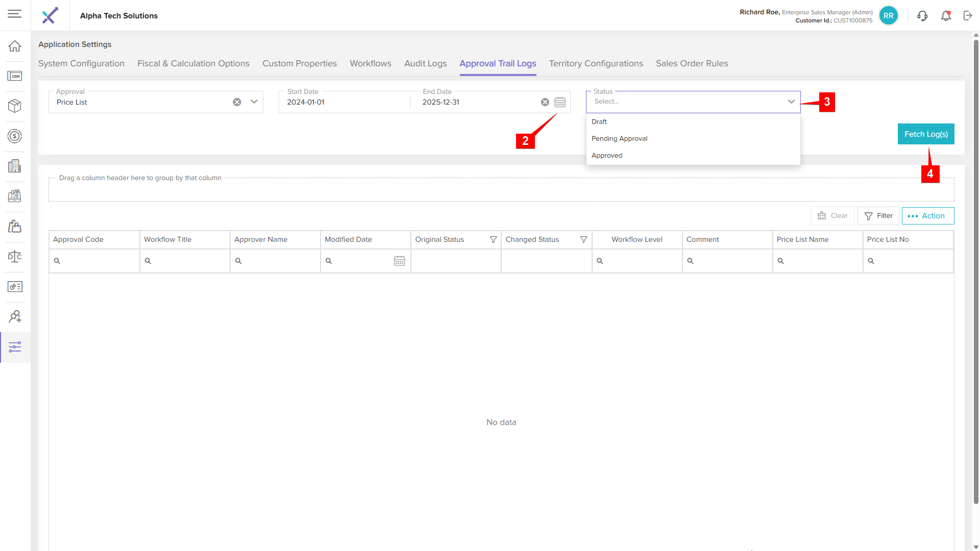Collapse the Status dropdown chevron
Viewport: 980px width, 551px height.
coord(791,102)
